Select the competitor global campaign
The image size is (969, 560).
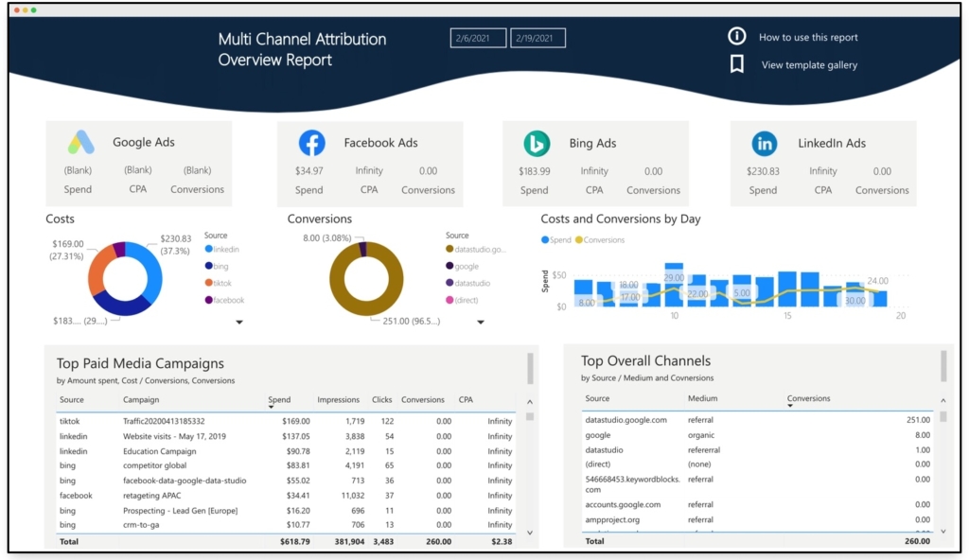click(x=286, y=465)
